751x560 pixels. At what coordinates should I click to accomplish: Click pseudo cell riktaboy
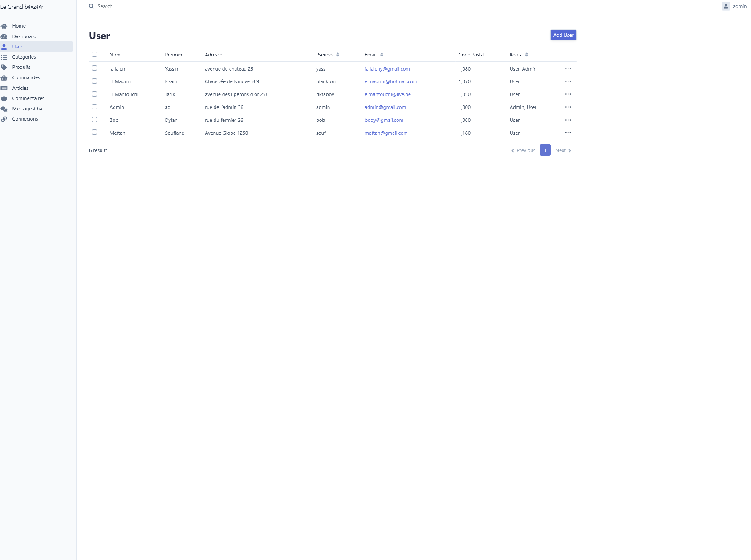(325, 94)
